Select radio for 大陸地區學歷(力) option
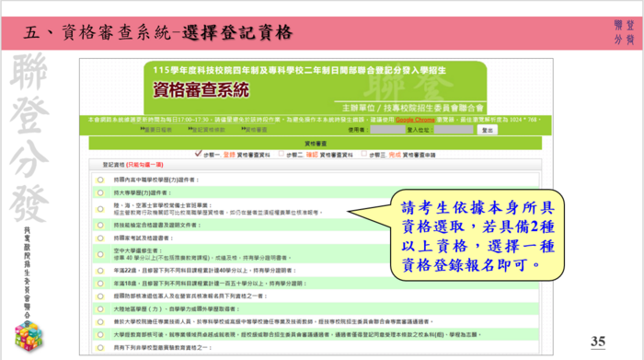The height and width of the screenshot is (360, 644). [x=100, y=309]
